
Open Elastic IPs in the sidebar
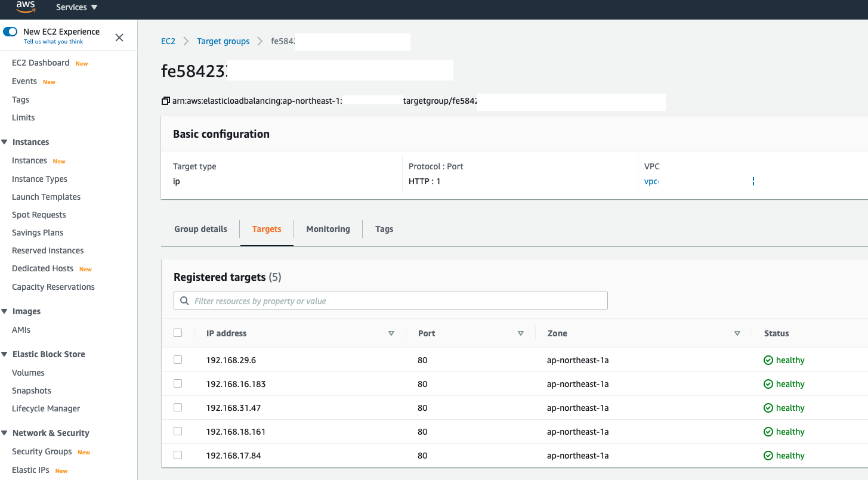click(x=32, y=470)
